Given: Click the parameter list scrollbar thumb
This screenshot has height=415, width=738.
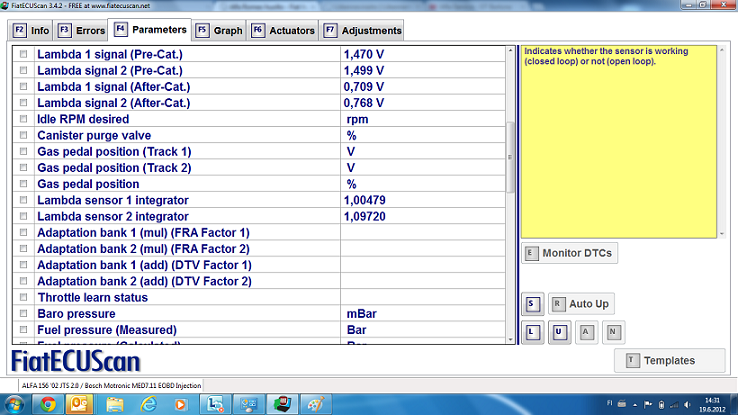Looking at the screenshot, I should pyautogui.click(x=510, y=157).
